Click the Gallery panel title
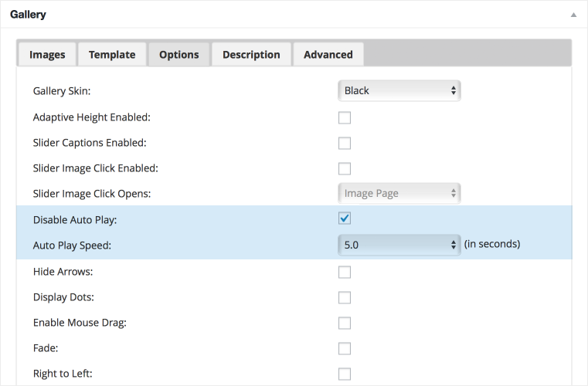The width and height of the screenshot is (588, 386). click(x=28, y=15)
